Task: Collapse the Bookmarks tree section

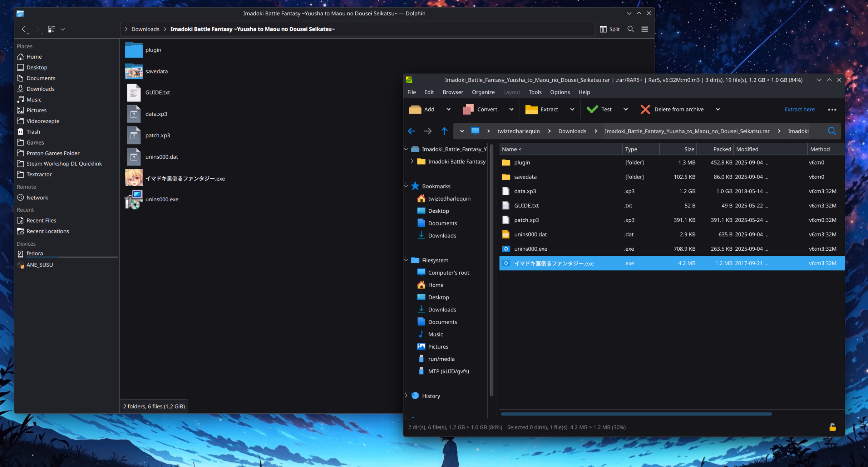Action: pyautogui.click(x=406, y=186)
